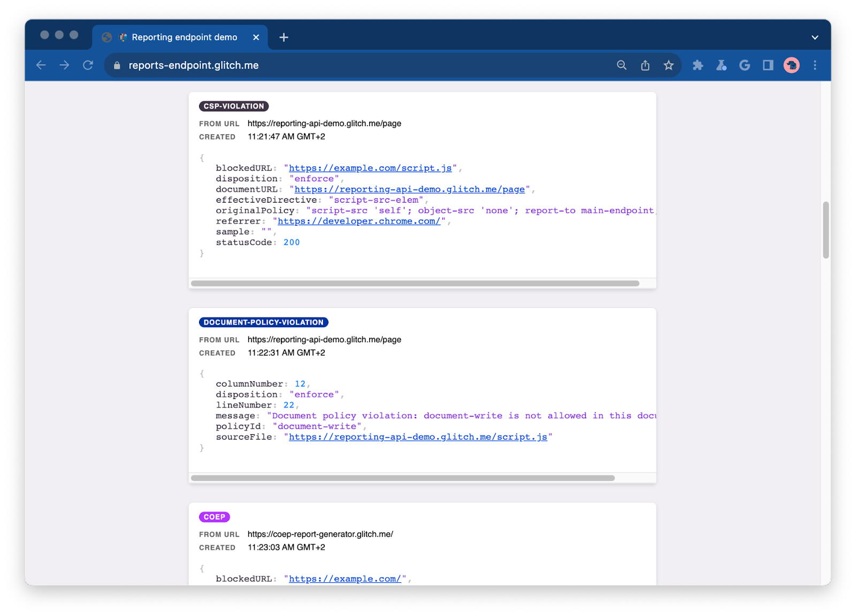Open a new tab with plus button
Screen dimensions: 856x616
coord(284,37)
